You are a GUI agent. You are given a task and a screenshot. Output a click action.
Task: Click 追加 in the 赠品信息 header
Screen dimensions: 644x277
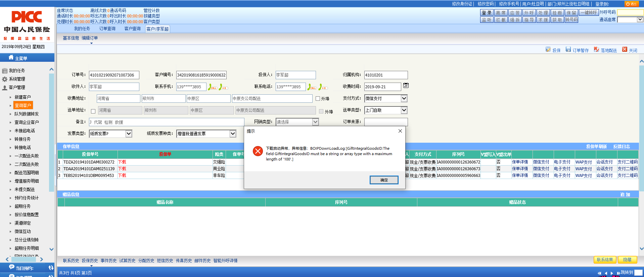tap(625, 195)
